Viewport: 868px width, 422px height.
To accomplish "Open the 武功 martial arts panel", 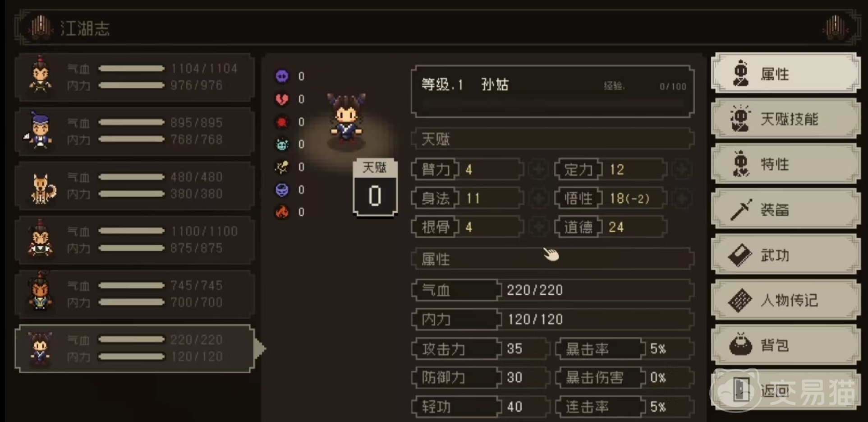I will coord(785,255).
